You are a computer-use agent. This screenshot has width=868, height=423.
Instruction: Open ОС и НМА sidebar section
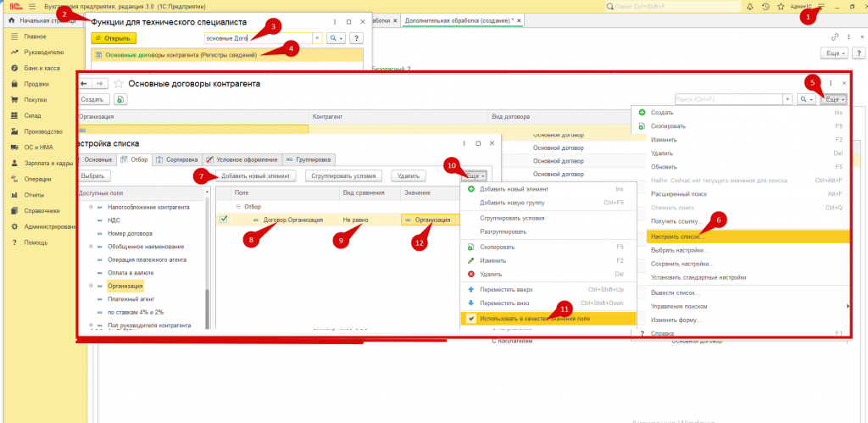pyautogui.click(x=38, y=147)
